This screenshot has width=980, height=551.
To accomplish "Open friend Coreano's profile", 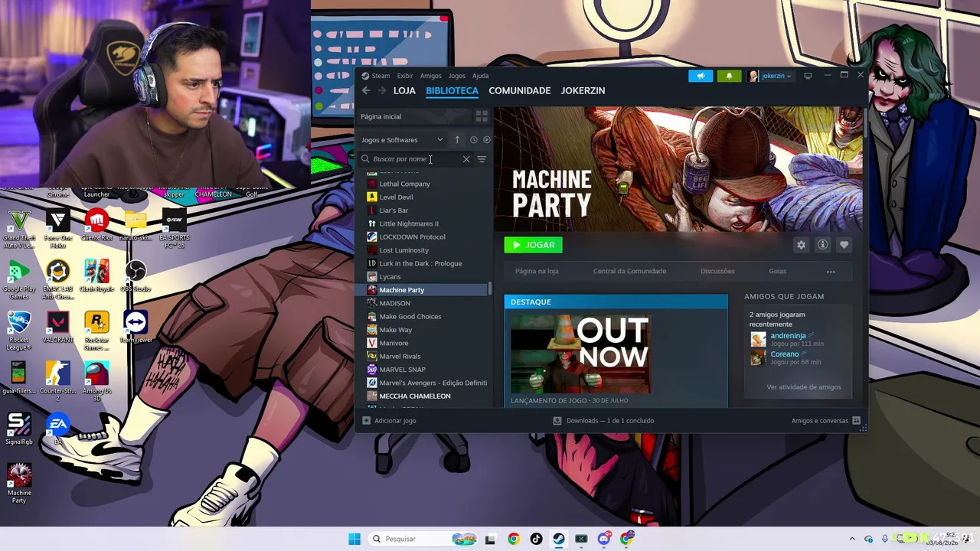I will click(785, 354).
